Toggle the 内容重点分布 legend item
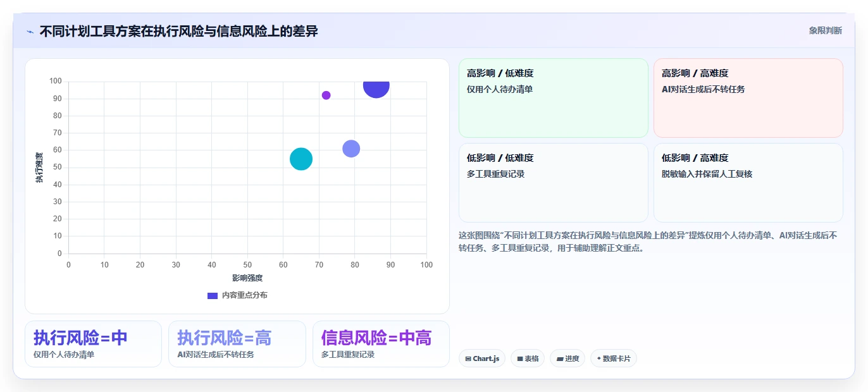Viewport: 868px width, 392px height. [x=237, y=295]
